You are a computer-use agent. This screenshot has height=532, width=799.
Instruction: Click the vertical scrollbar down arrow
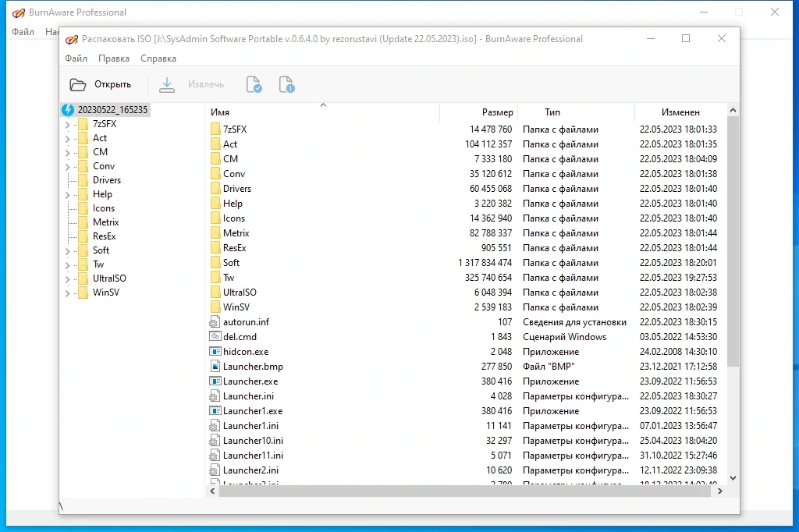click(733, 478)
